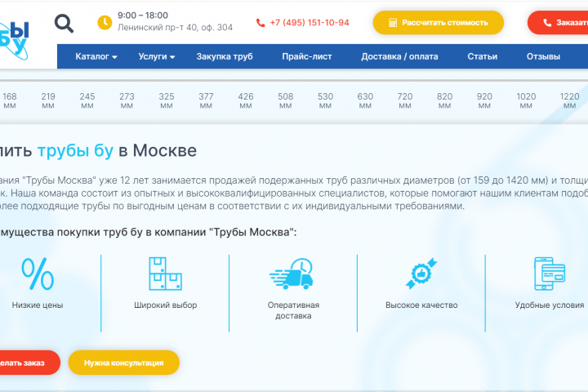Click the address Ленинский пр-т 40, оф. 304
The height and width of the screenshot is (392, 588).
pyautogui.click(x=175, y=28)
